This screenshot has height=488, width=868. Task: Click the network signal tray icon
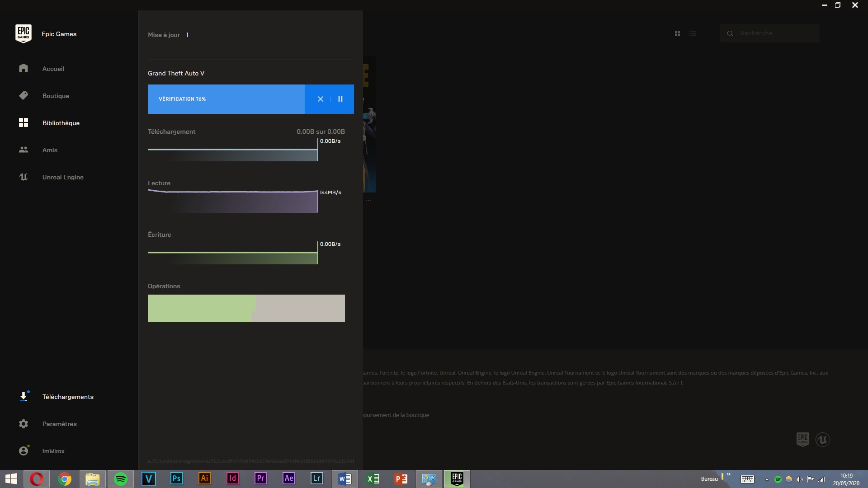coord(821,479)
